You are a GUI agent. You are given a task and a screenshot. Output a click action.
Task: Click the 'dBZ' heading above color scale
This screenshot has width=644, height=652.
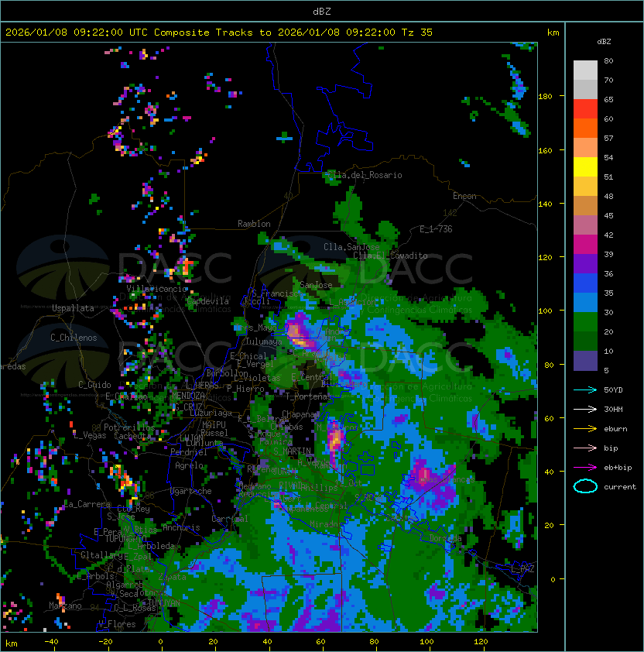click(x=604, y=42)
